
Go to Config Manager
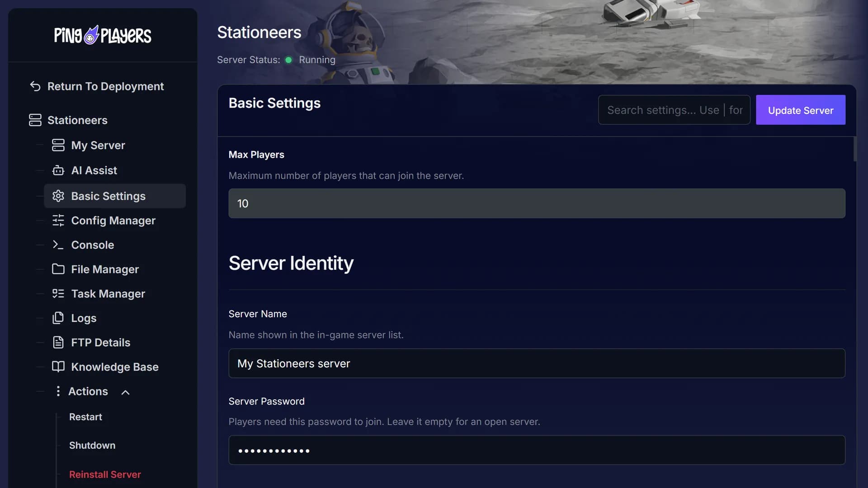pyautogui.click(x=113, y=221)
